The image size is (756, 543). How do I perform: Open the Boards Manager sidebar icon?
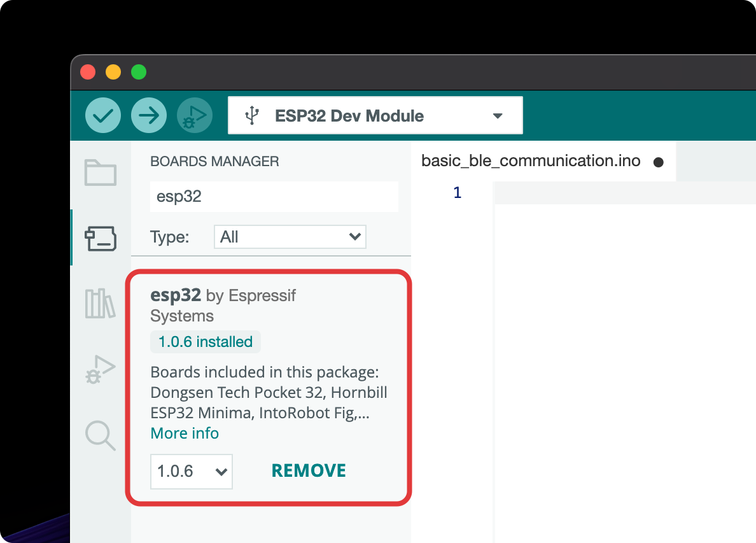[100, 238]
